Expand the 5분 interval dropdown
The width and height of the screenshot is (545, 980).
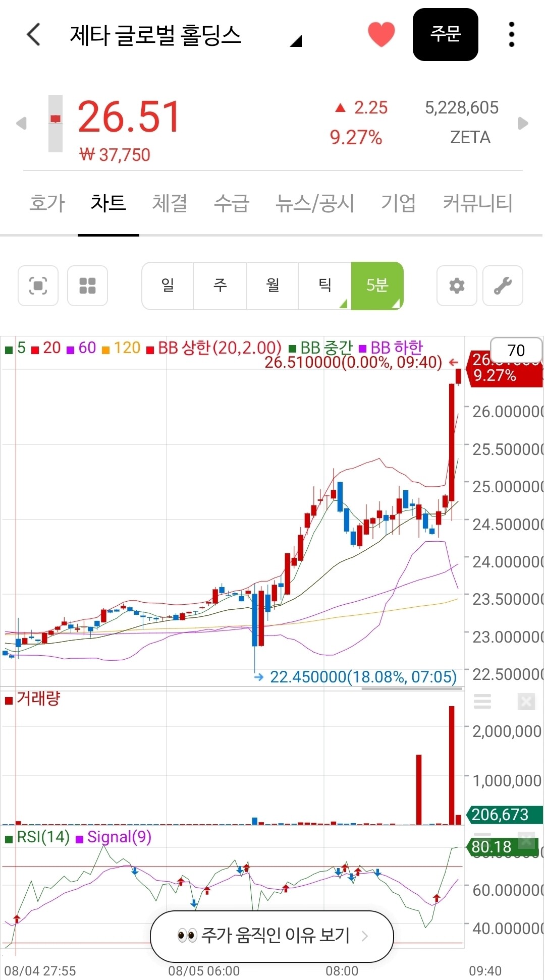[377, 285]
